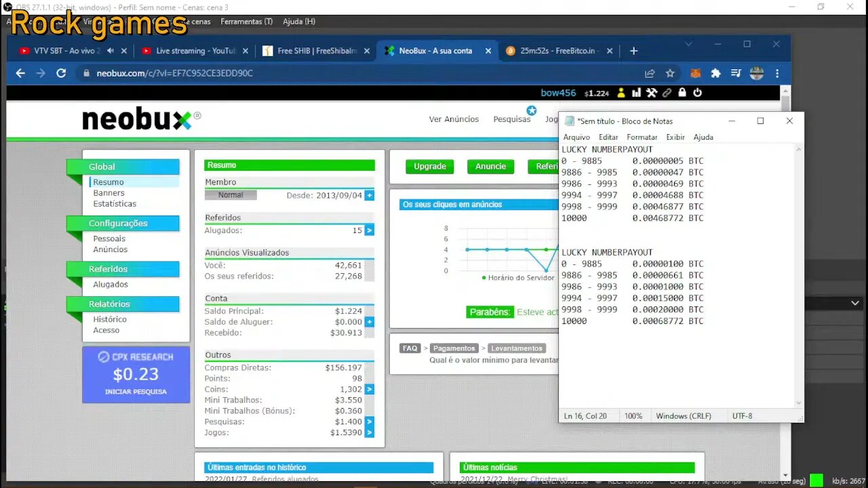Click the green Upgrade button
Viewport: 868px width, 488px height.
coord(430,167)
